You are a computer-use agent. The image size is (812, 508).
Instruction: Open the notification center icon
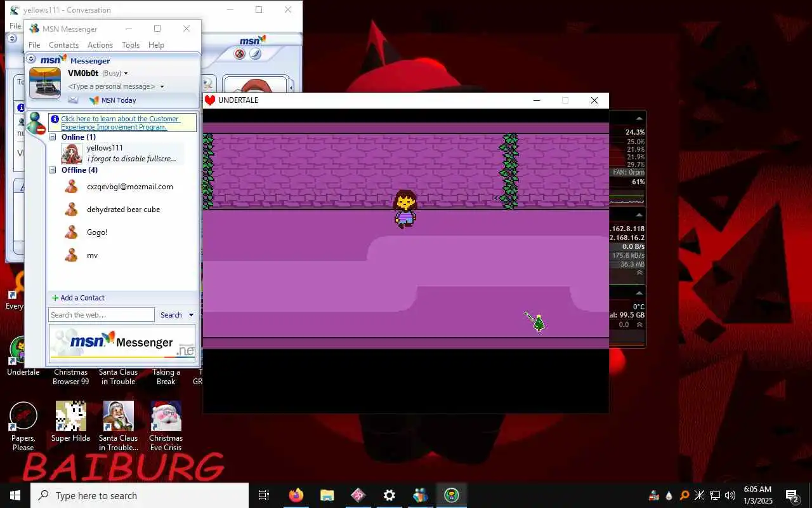(792, 495)
